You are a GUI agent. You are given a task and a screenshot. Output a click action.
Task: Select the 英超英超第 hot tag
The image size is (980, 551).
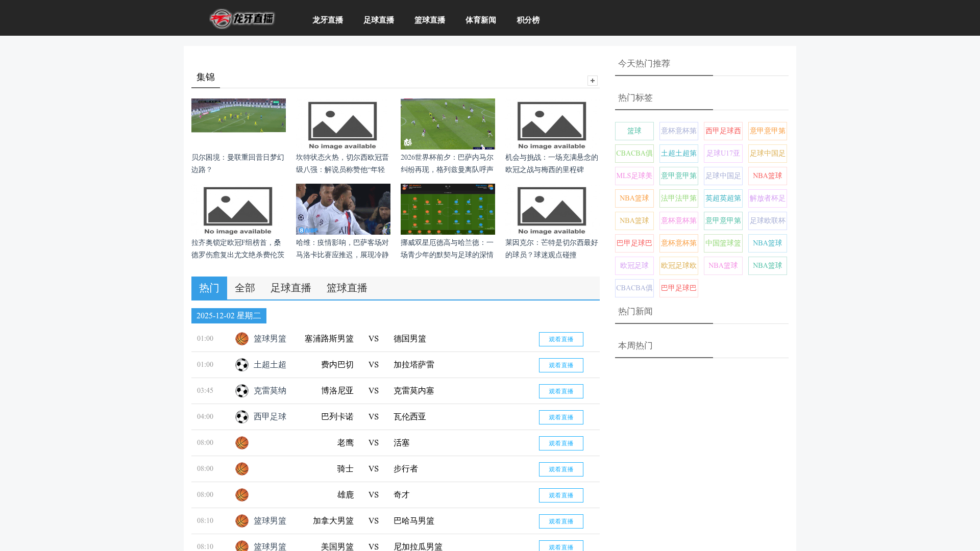[x=723, y=198]
